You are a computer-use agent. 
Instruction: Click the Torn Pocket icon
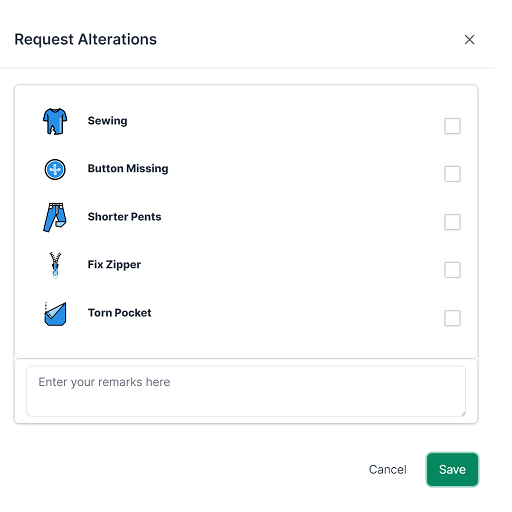(x=55, y=314)
